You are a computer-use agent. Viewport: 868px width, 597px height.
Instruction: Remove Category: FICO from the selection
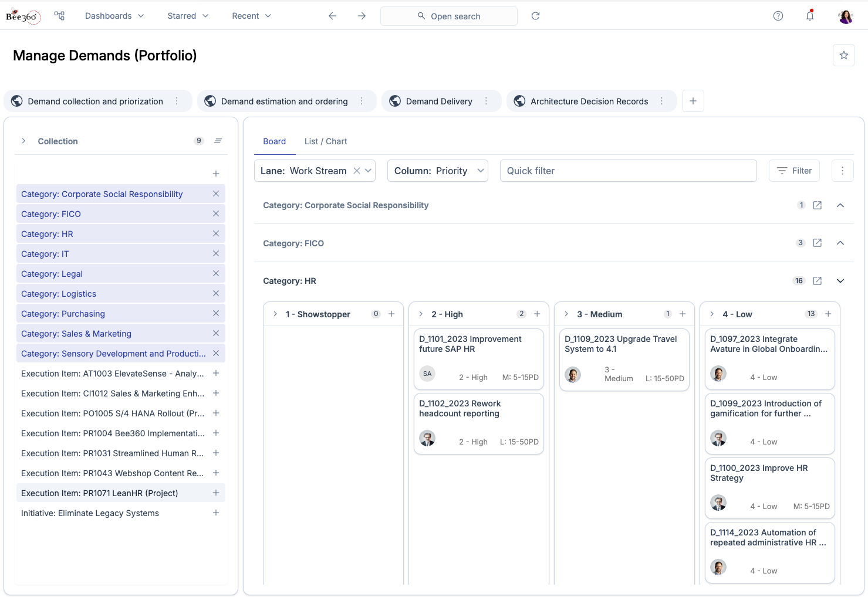coord(216,214)
